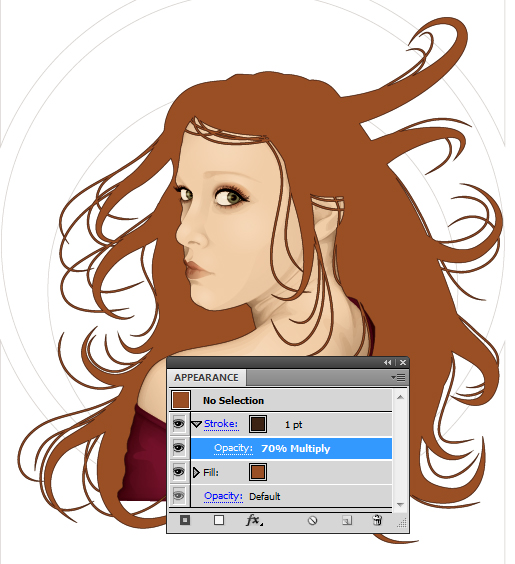Click the Opacity link showing 70% Multiply
The width and height of the screenshot is (515, 564).
[x=233, y=448]
